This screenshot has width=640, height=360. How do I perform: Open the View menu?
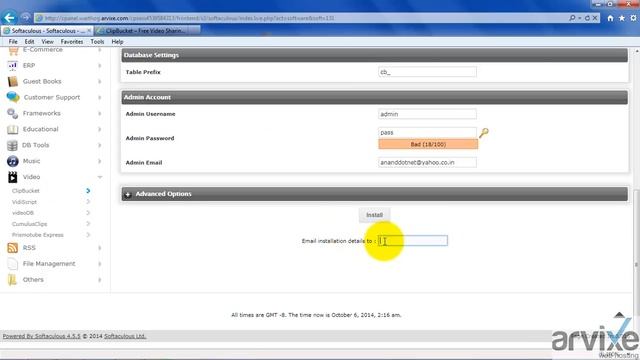pos(47,42)
